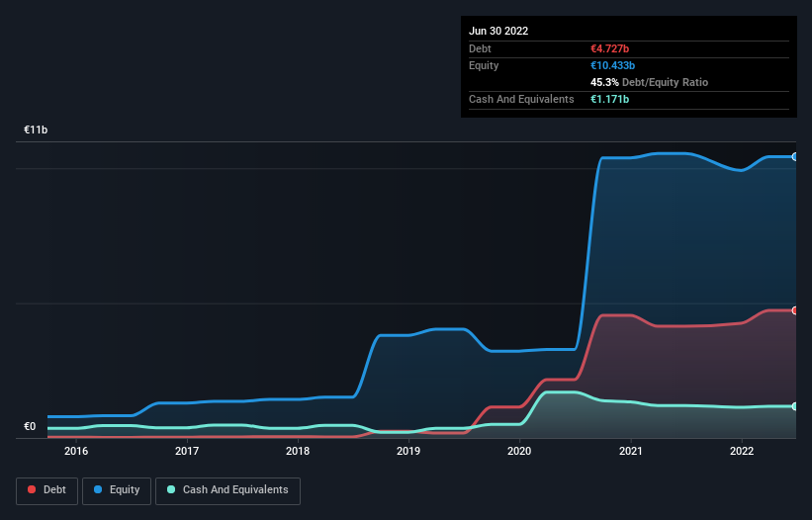Viewport: 812px width, 520px height.
Task: Click the €1.171b cash value
Action: [x=609, y=99]
